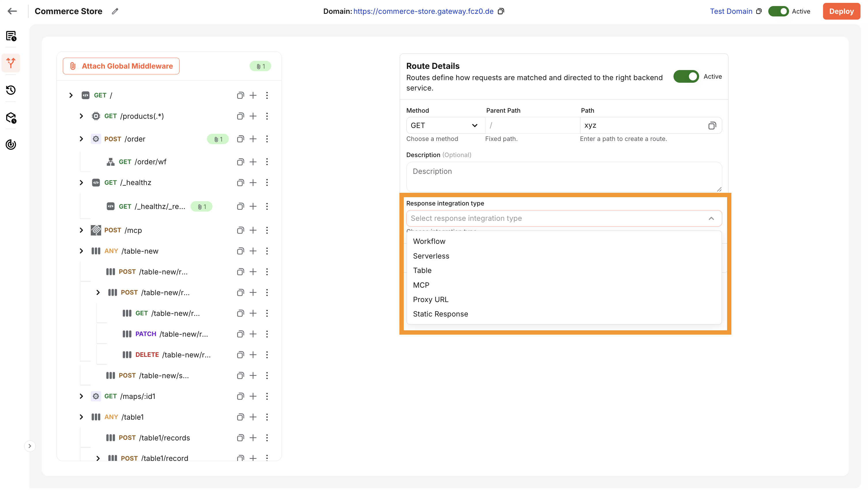Open more options for GET /order/wf
The width and height of the screenshot is (868, 490).
[267, 162]
